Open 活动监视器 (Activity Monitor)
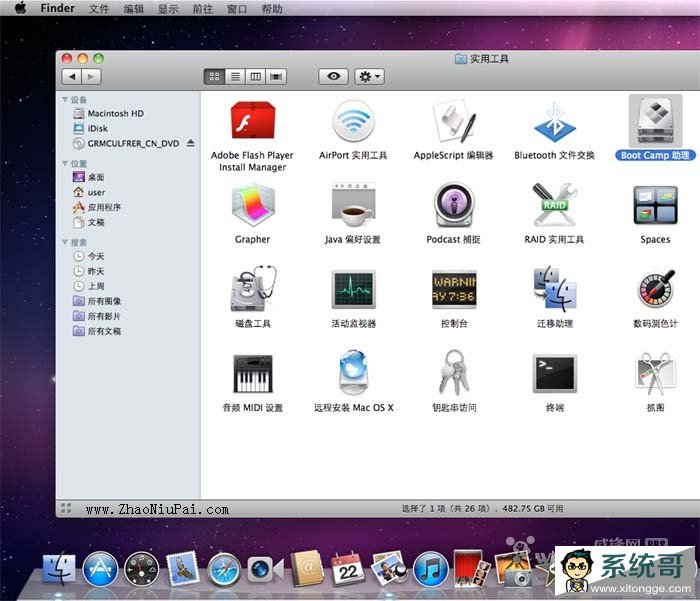The height and width of the screenshot is (601, 700). pyautogui.click(x=353, y=289)
